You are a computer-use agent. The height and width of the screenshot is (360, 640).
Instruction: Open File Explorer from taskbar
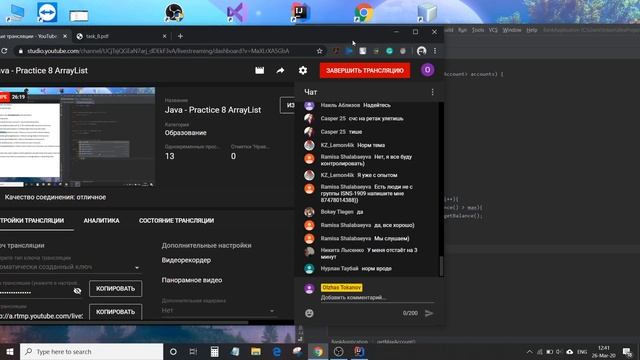pyautogui.click(x=256, y=351)
